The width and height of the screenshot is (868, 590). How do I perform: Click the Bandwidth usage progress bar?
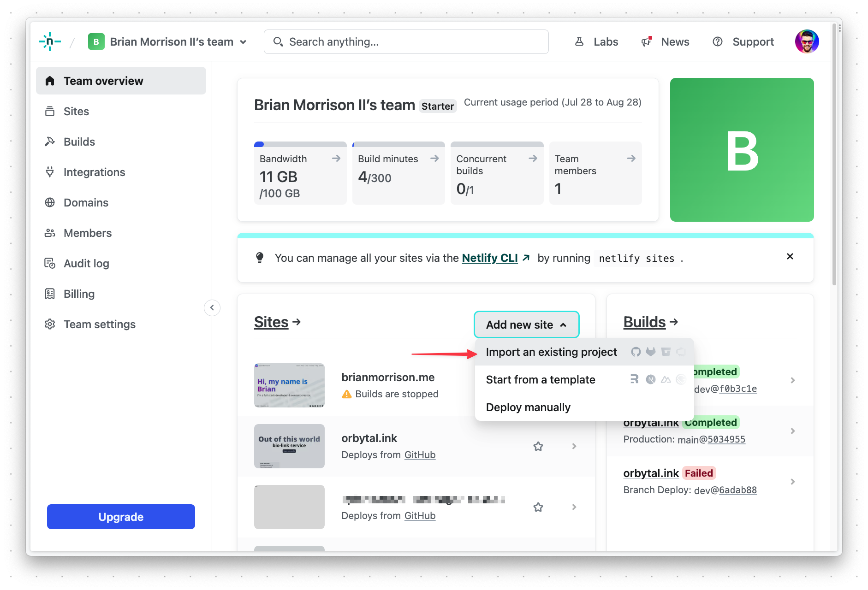click(x=300, y=144)
